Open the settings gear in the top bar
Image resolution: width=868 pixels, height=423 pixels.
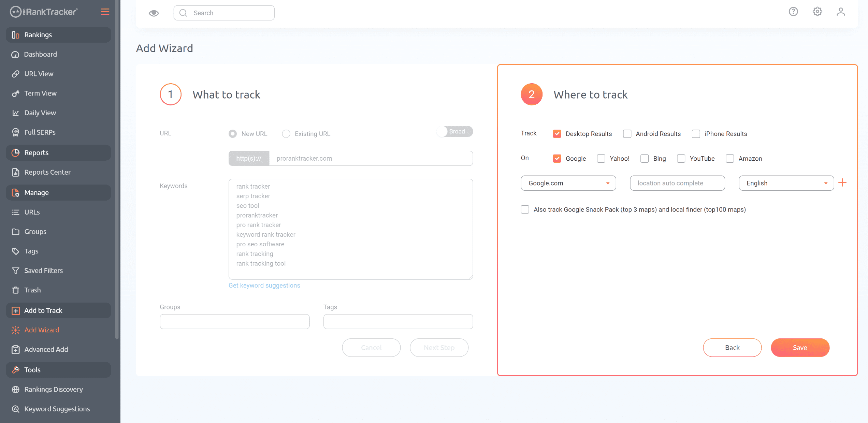click(817, 11)
